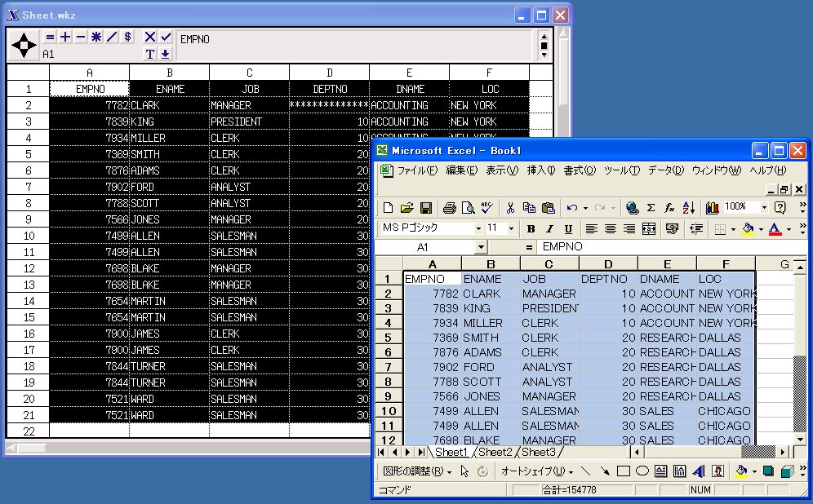Open print preview in Excel
This screenshot has height=504, width=813.
tap(469, 208)
